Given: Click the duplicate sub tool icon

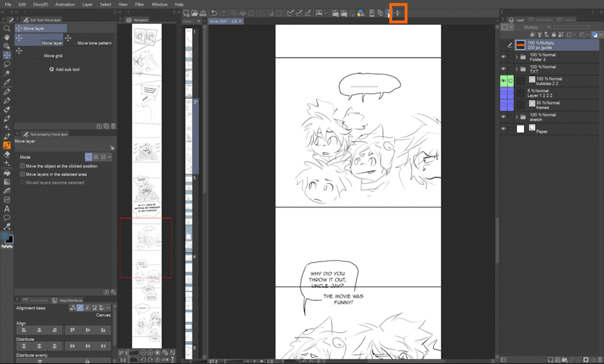Looking at the screenshot, I should click(x=106, y=126).
